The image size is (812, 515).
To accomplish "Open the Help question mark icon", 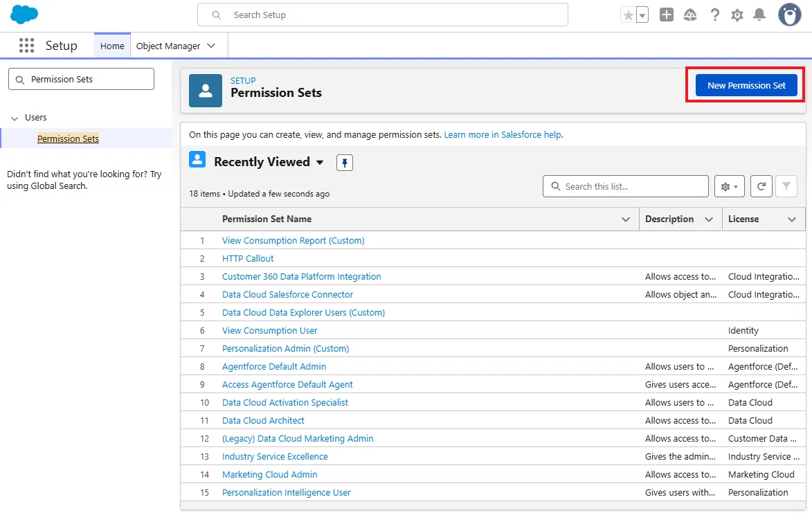I will tap(714, 15).
